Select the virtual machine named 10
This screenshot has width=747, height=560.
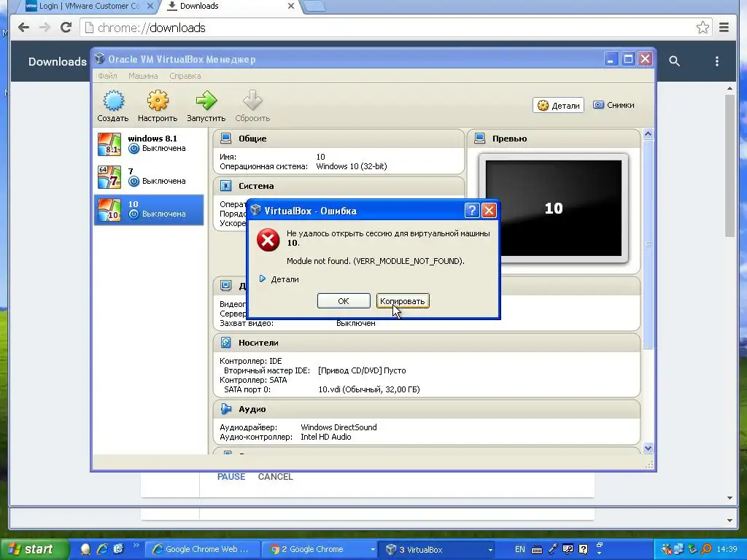[x=149, y=209]
